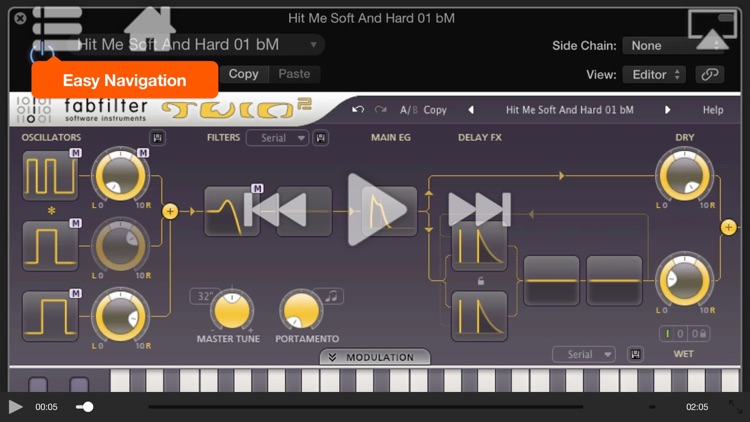Click the video progress scrubber handle

point(88,407)
